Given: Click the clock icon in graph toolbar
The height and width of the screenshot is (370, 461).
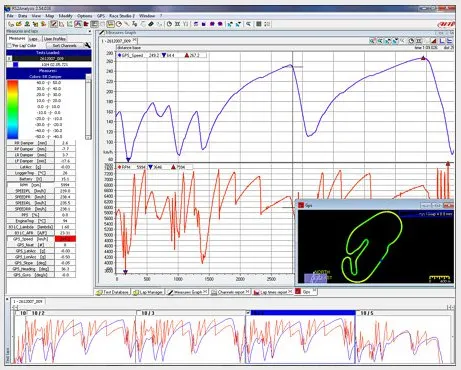Looking at the screenshot, I should coord(411,41).
